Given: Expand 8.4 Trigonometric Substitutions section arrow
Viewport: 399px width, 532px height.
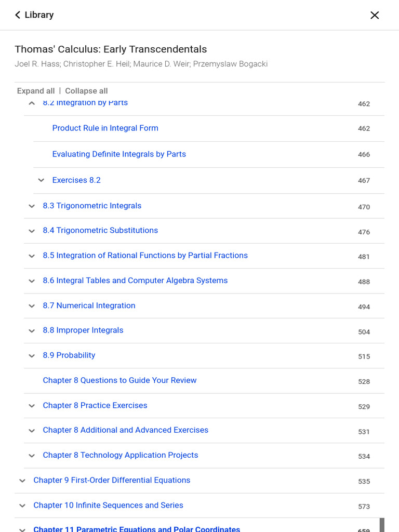Looking at the screenshot, I should tap(32, 231).
